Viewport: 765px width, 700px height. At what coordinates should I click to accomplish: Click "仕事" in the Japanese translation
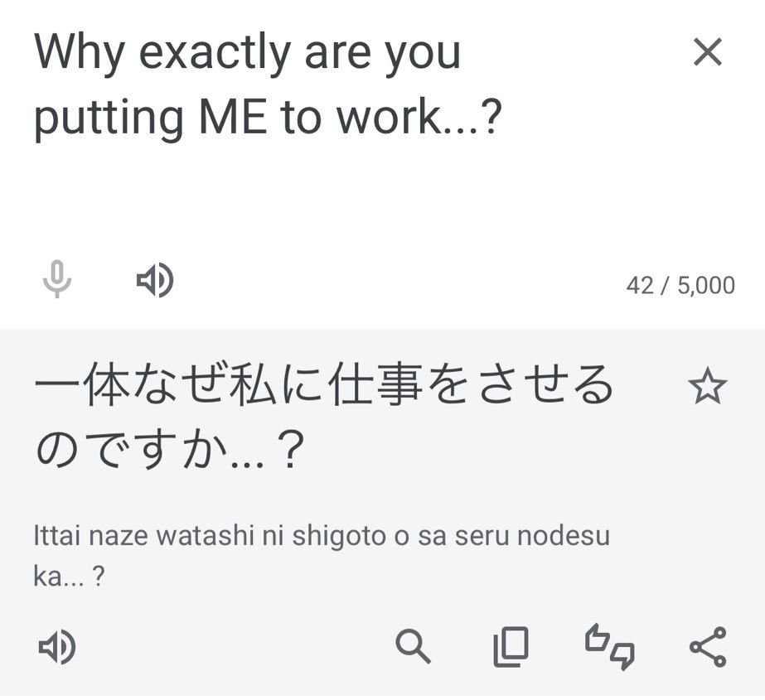click(x=367, y=387)
